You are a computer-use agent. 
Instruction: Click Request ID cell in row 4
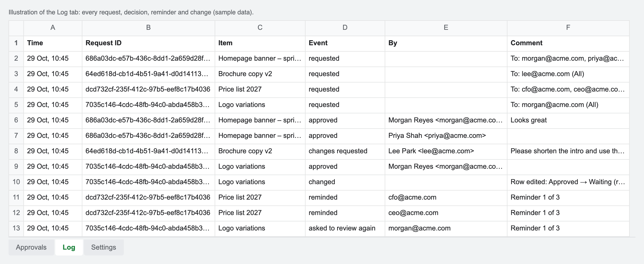149,89
